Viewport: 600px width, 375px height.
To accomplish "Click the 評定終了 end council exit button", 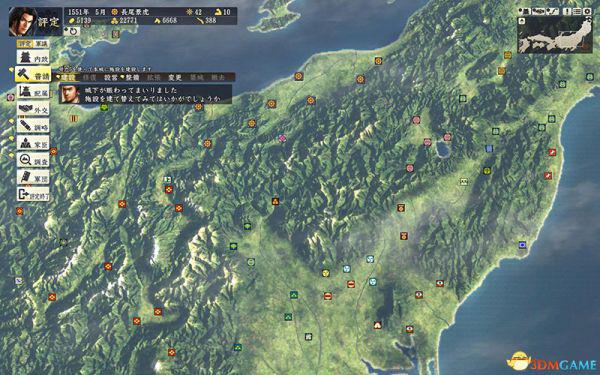I will coord(33,194).
